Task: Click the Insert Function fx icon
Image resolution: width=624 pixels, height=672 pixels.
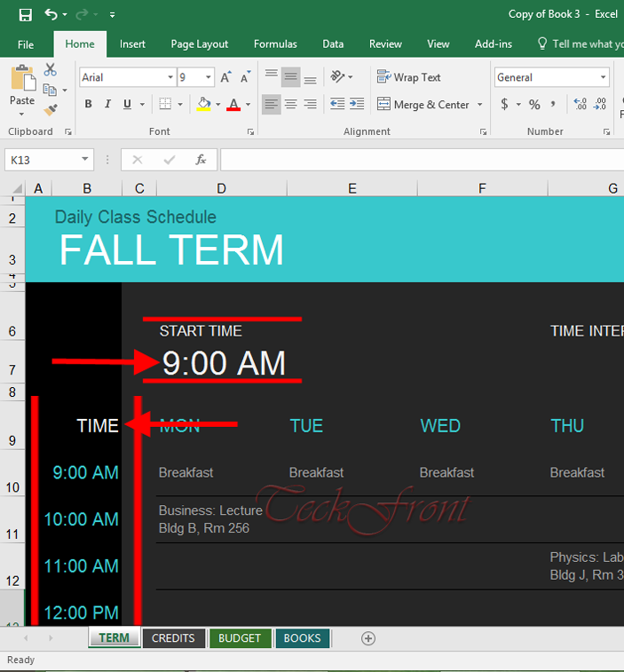Action: pyautogui.click(x=201, y=160)
